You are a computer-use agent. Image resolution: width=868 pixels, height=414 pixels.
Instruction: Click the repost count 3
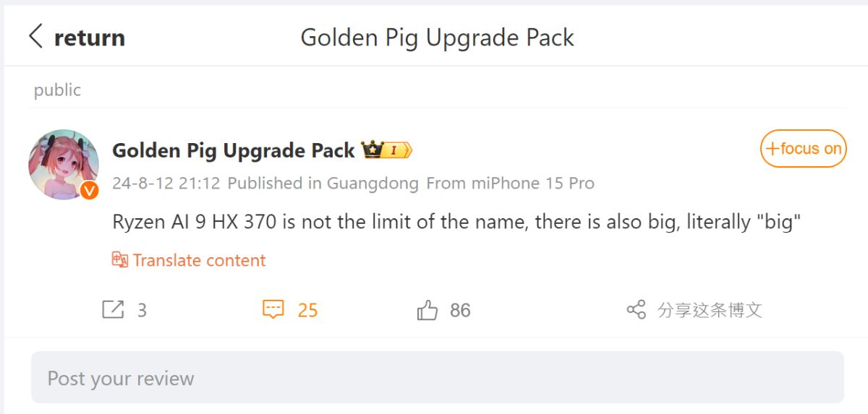pos(142,310)
